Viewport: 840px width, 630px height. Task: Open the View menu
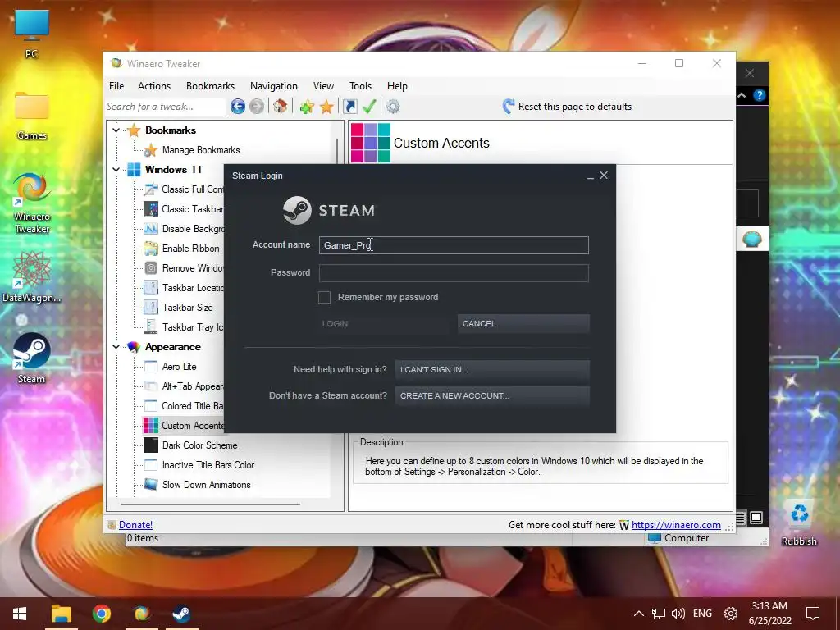click(x=323, y=85)
